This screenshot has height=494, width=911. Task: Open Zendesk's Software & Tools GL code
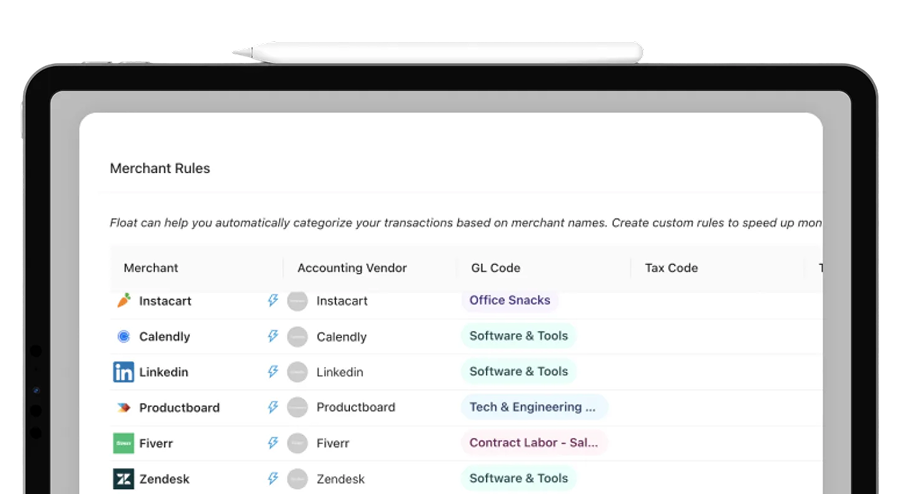[518, 478]
